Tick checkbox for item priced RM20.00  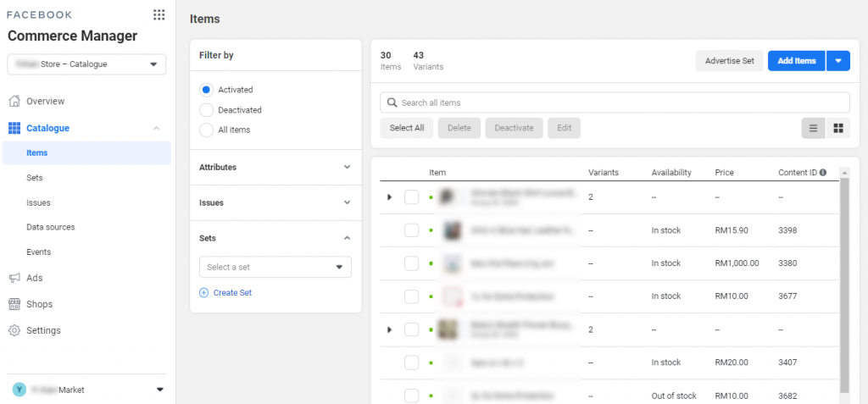411,363
